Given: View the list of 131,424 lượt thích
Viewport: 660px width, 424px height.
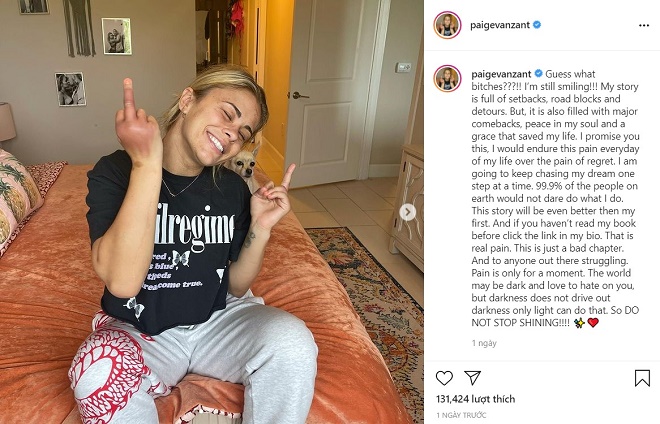Looking at the screenshot, I should coord(475,399).
